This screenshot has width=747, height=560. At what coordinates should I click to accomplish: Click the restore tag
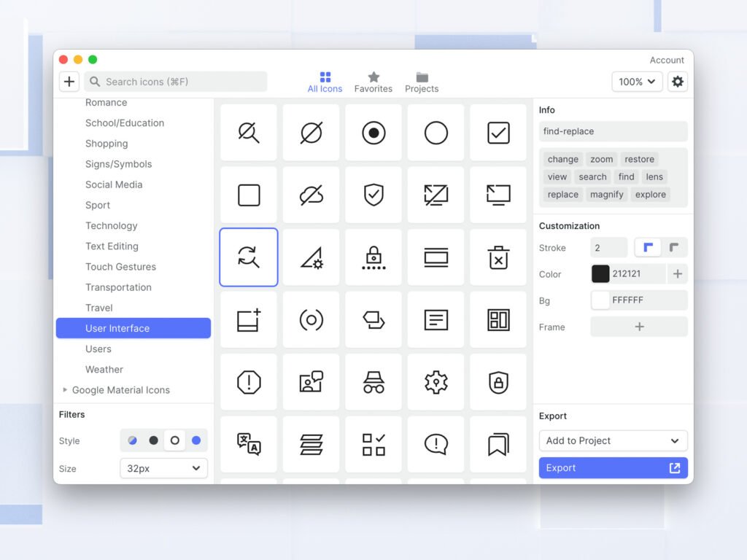(x=639, y=159)
